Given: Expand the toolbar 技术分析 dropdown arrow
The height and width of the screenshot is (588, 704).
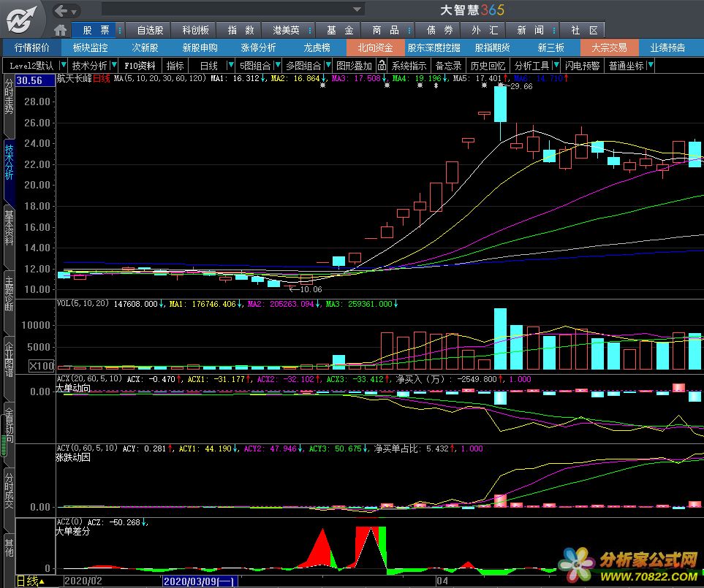Looking at the screenshot, I should (113, 66).
